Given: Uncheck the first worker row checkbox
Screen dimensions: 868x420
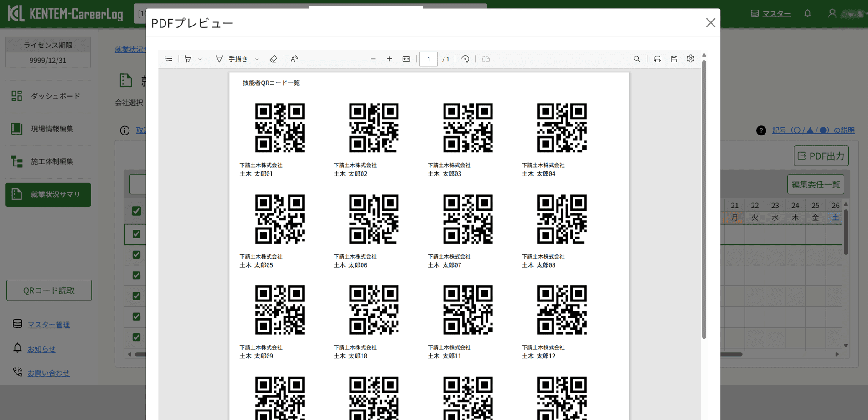Looking at the screenshot, I should (136, 211).
